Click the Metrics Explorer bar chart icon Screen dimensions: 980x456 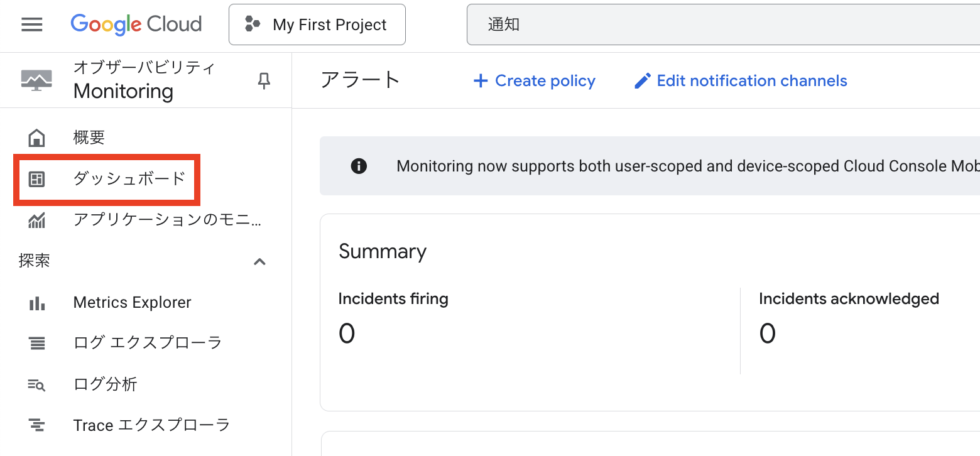click(37, 303)
